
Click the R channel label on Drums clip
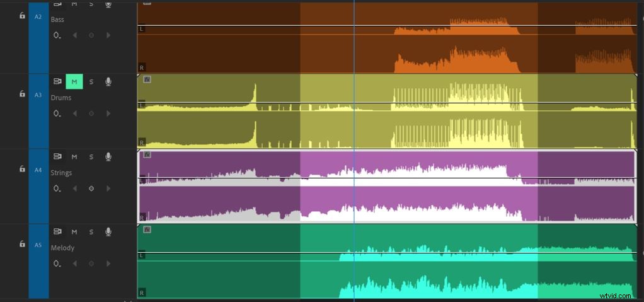pos(142,142)
